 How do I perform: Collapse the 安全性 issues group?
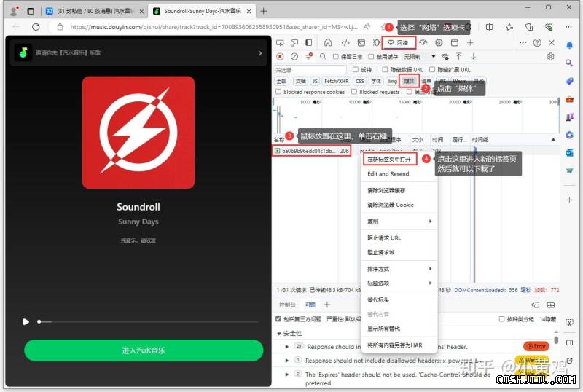279,334
